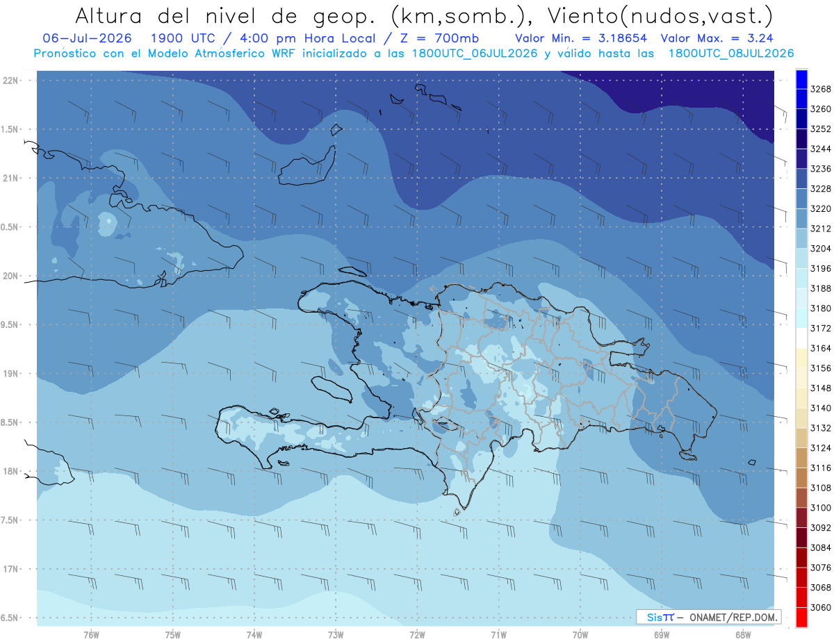Click the '75W' longitude label
This screenshot has height=644, width=834.
[173, 635]
